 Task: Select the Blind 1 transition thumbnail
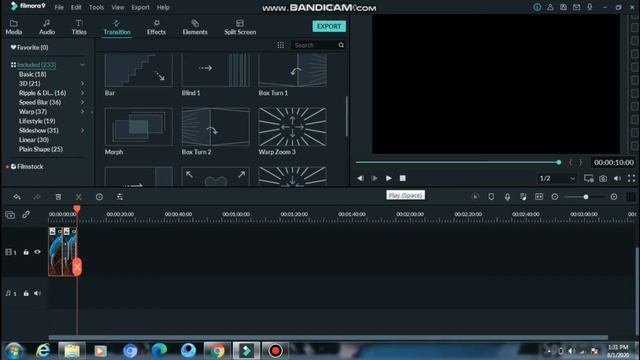point(216,70)
